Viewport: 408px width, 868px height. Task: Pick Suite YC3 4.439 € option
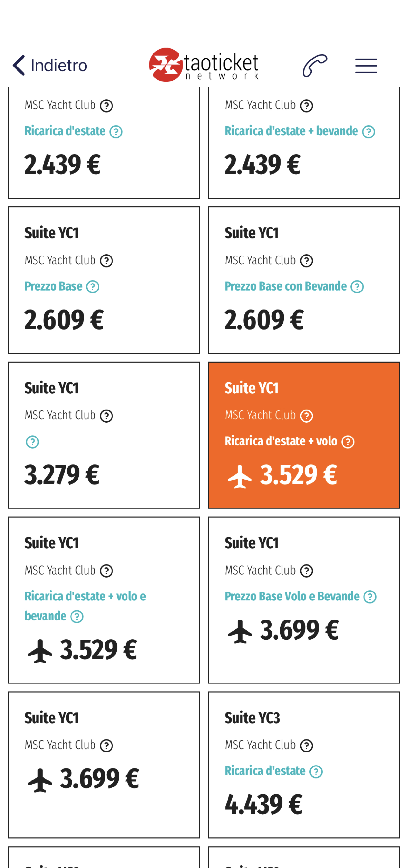point(304,765)
